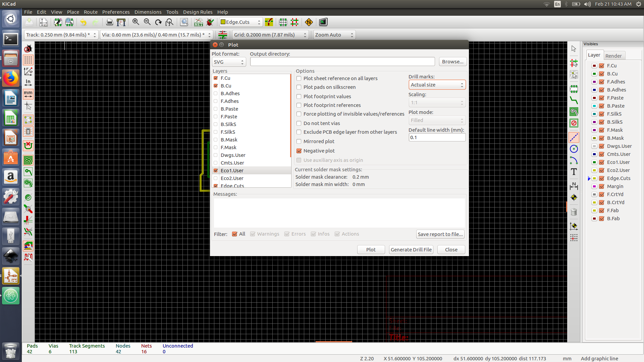The height and width of the screenshot is (362, 644).
Task: Uncheck the Negative plot option
Action: 299,151
